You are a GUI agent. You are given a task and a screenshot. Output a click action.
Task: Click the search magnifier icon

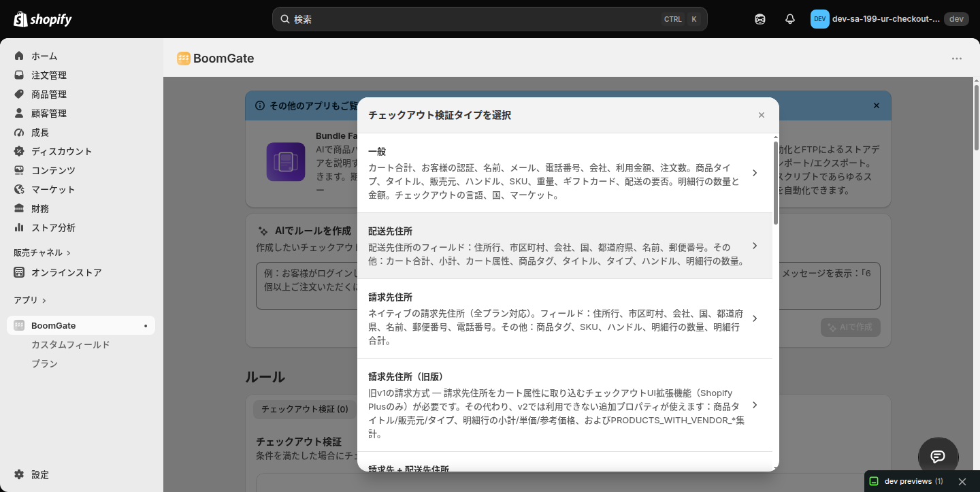click(285, 19)
